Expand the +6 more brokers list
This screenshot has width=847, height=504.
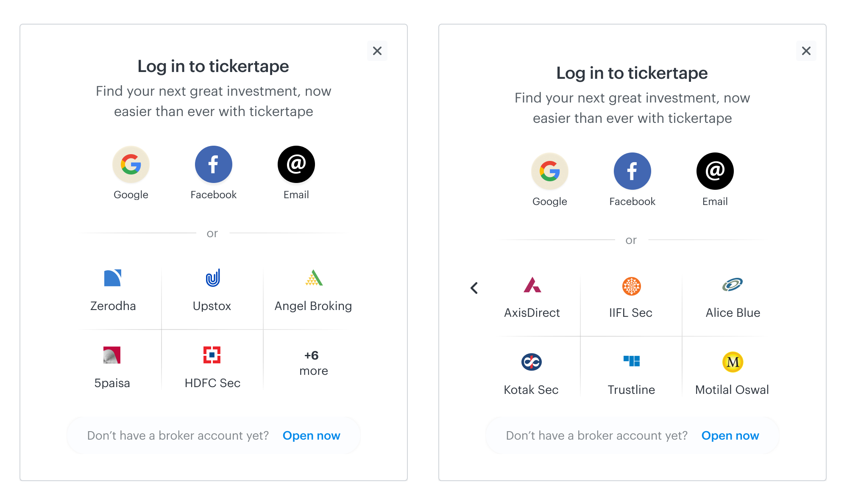click(314, 363)
